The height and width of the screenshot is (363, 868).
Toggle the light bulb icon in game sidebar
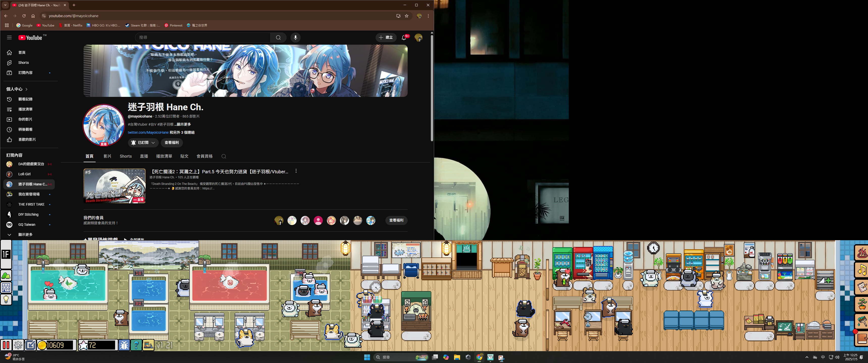click(x=6, y=299)
